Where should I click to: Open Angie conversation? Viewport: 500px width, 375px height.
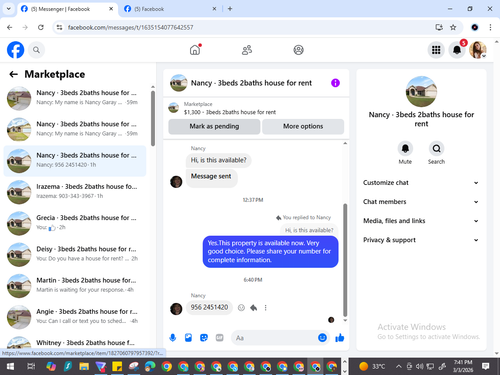(75, 317)
